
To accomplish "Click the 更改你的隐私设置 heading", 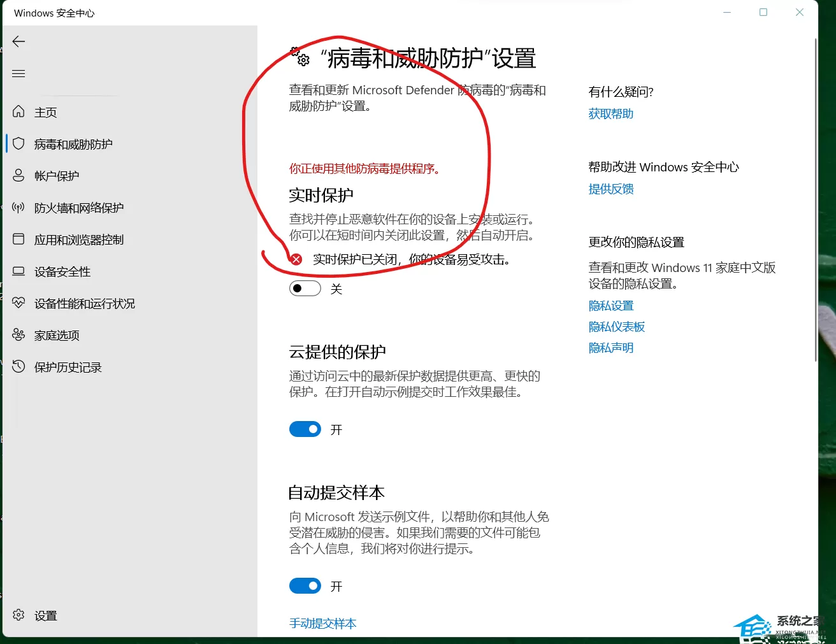I will 636,242.
